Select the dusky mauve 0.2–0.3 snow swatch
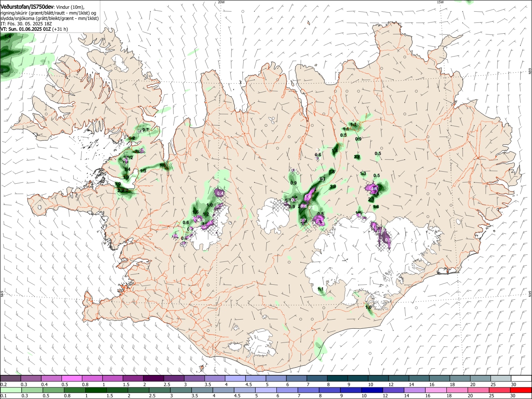 10,379
